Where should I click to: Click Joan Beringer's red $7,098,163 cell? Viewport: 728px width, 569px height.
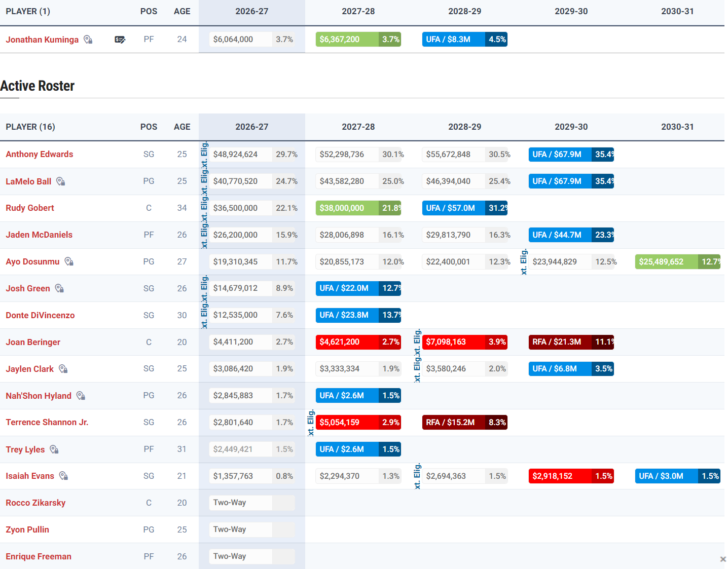465,342
